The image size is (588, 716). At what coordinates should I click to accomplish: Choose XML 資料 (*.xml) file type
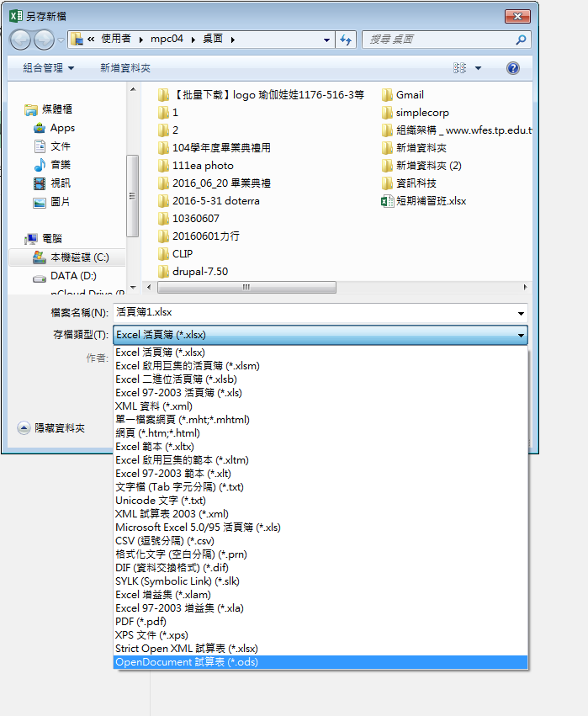tap(320, 406)
